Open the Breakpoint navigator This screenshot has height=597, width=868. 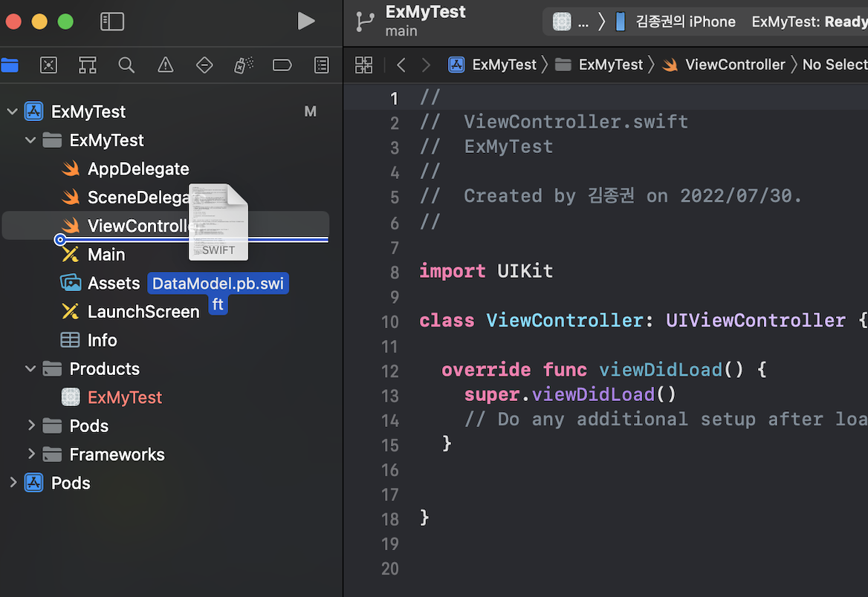click(282, 65)
